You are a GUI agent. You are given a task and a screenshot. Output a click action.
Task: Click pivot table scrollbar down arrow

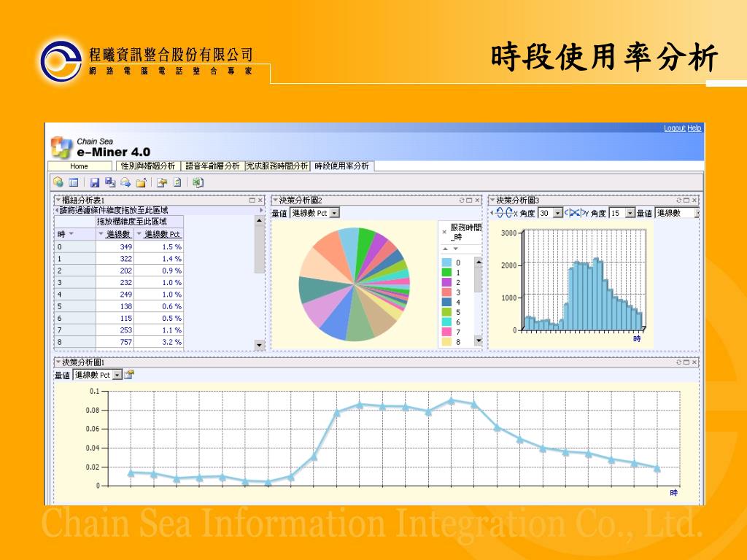pos(259,345)
